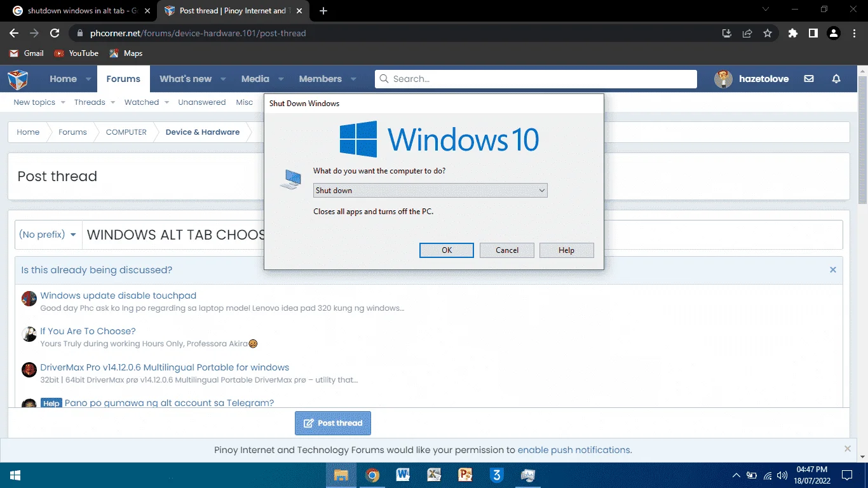Click into the thread title input field
The image size is (868, 488).
[x=463, y=235]
